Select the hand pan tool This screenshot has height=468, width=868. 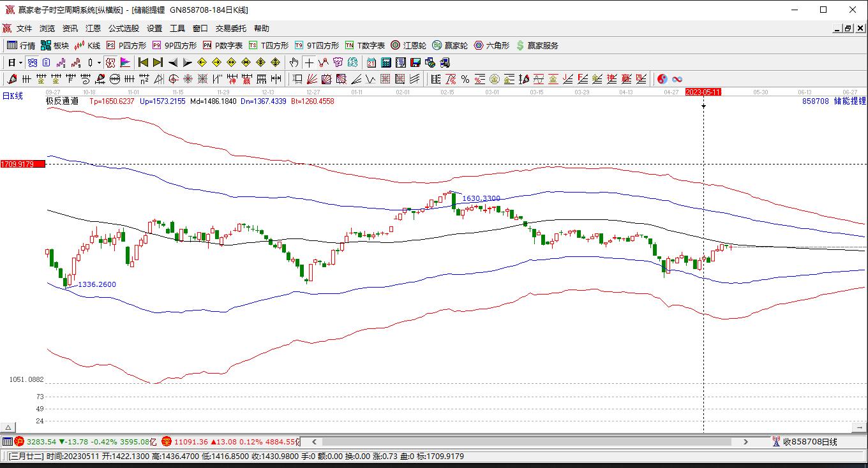(294, 62)
